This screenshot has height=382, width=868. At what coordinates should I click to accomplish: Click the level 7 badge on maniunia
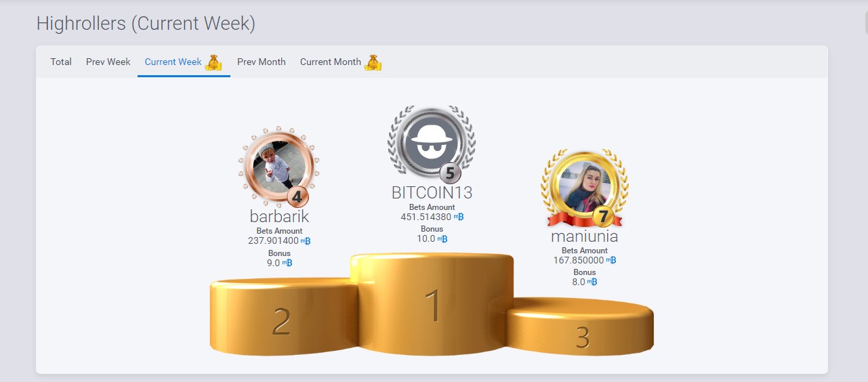click(603, 217)
